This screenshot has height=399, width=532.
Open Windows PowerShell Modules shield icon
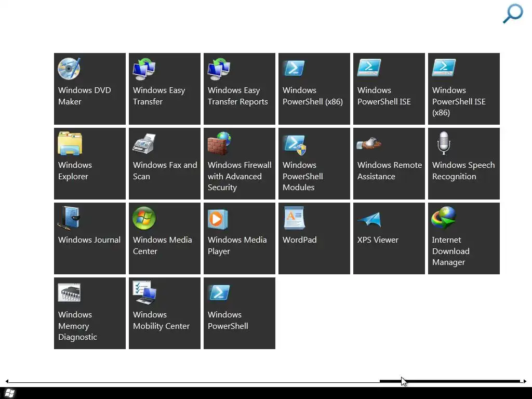click(295, 145)
